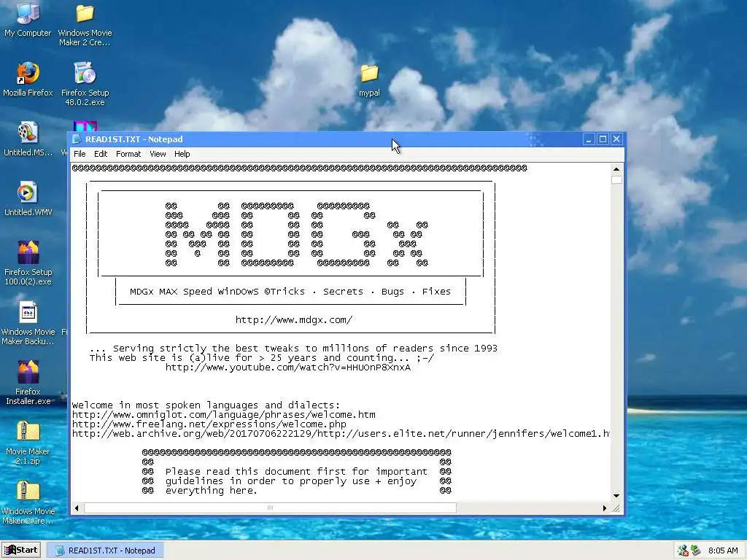Click 'Serving strictly the best tweaks' line
This screenshot has width=747, height=560.
pos(293,349)
